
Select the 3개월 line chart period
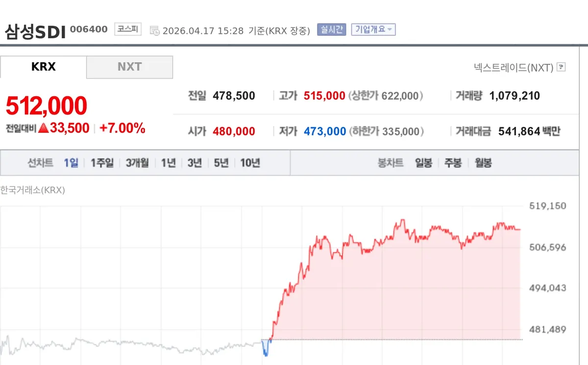pos(137,163)
